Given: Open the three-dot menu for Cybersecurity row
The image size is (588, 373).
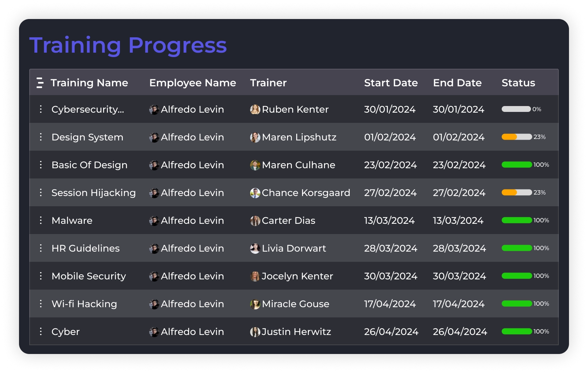Looking at the screenshot, I should pyautogui.click(x=41, y=109).
